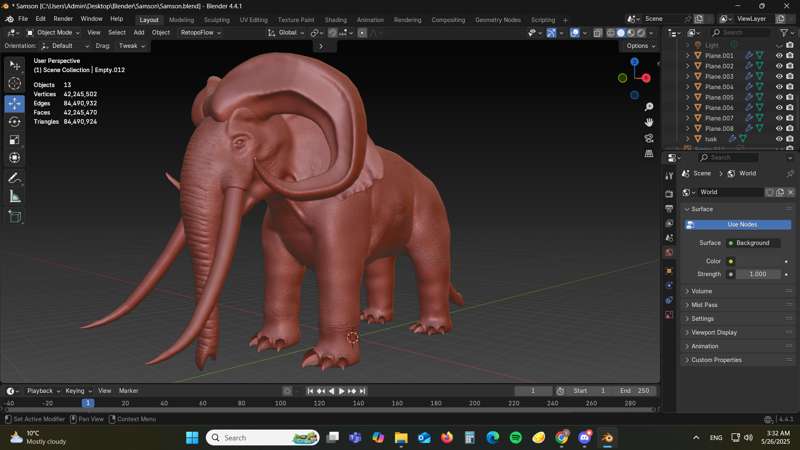Toggle camera view in viewport

(649, 138)
